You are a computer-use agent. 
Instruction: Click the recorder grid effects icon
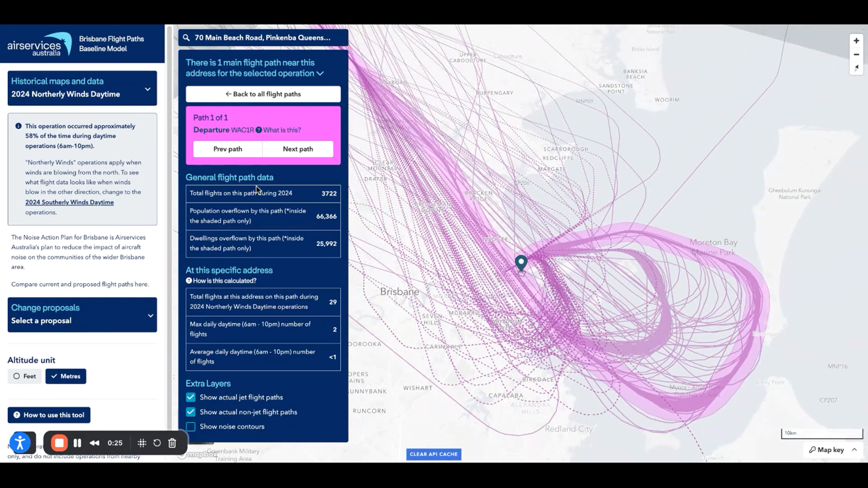(142, 443)
